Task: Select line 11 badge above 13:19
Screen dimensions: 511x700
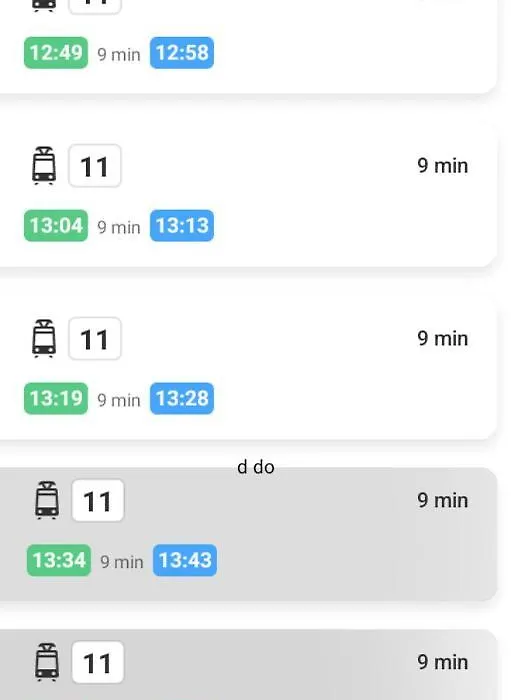Action: [95, 338]
